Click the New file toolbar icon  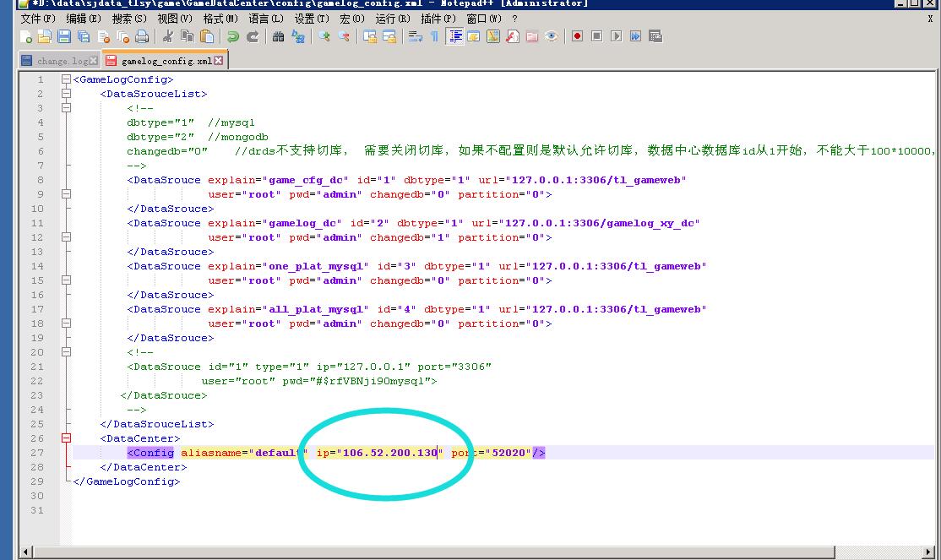pos(26,36)
